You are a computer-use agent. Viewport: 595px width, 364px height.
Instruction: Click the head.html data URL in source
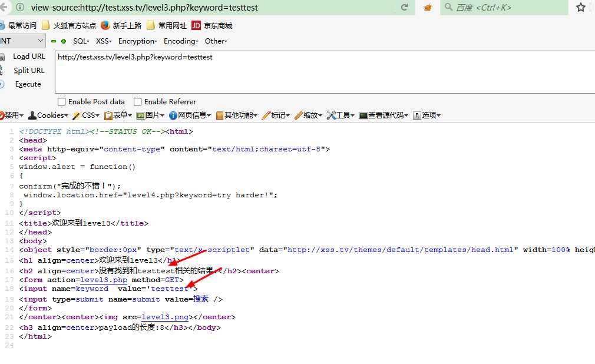(x=401, y=250)
